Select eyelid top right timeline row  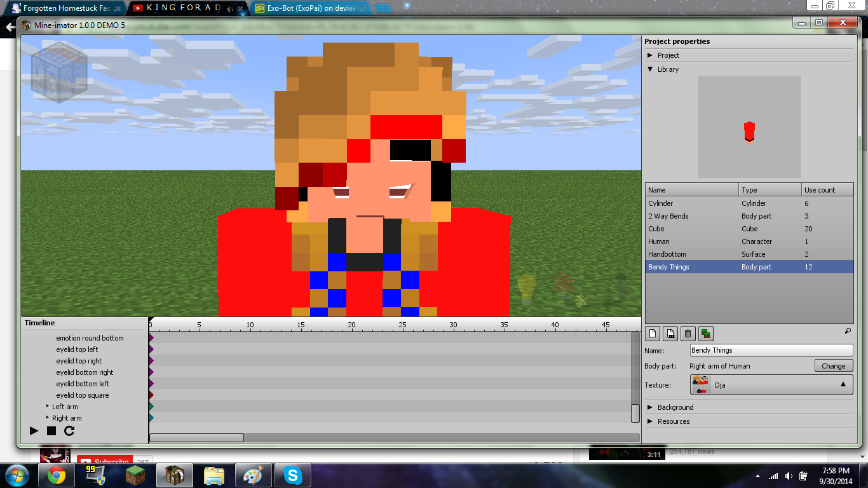(x=79, y=361)
